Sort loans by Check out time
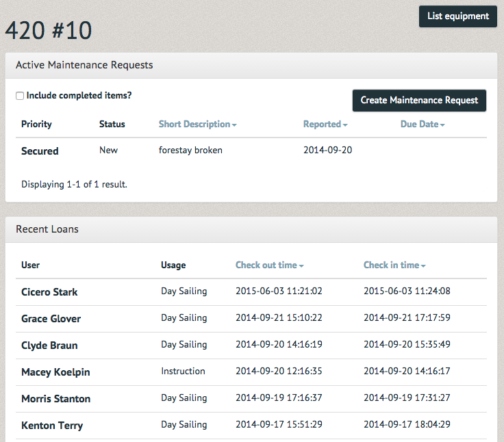 [269, 265]
